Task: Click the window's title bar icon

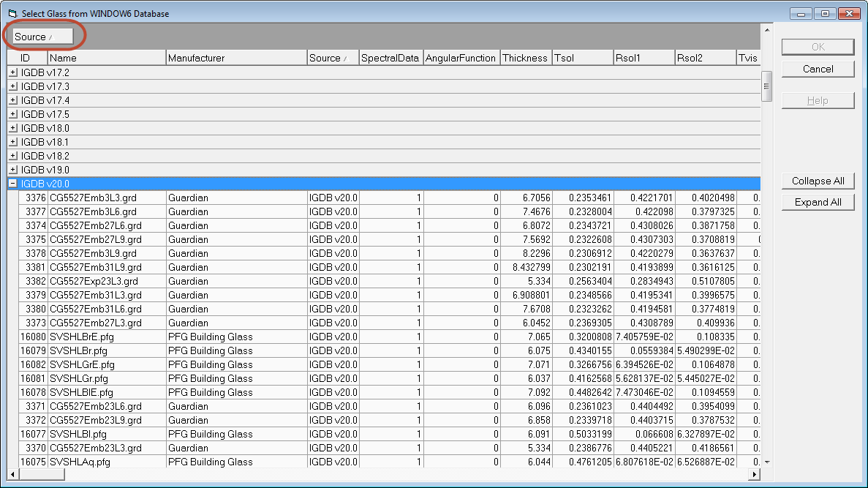Action: pos(12,13)
